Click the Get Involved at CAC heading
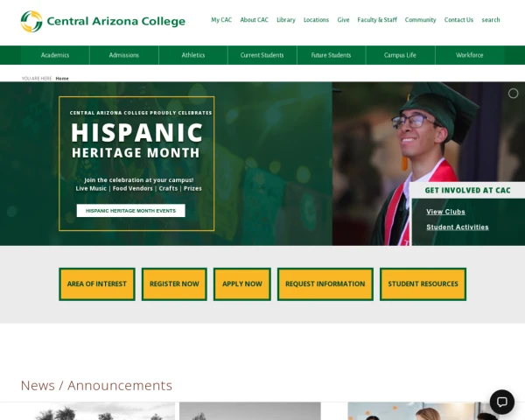 point(467,190)
